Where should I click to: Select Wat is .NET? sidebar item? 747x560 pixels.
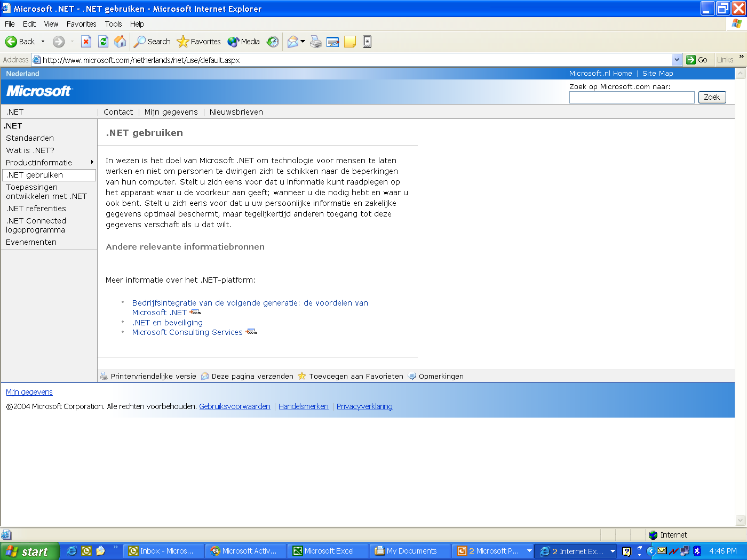pyautogui.click(x=30, y=150)
